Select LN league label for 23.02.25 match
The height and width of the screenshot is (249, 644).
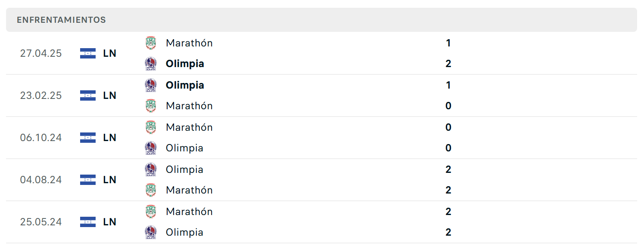110,95
